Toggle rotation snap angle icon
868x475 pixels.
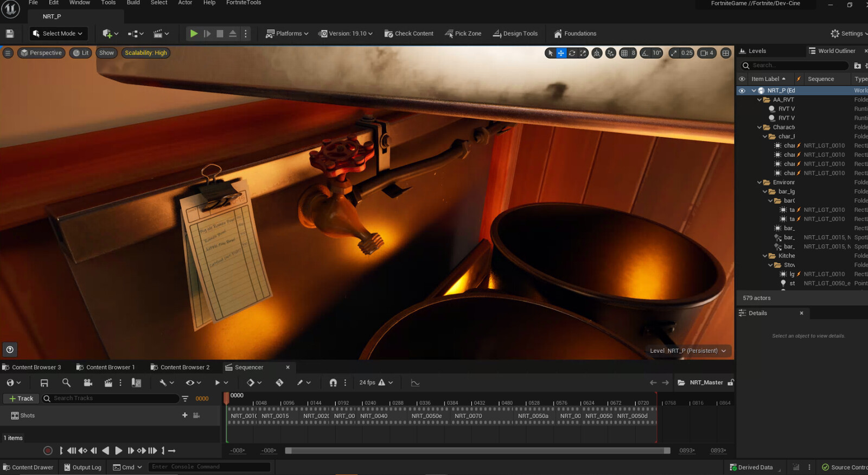644,53
